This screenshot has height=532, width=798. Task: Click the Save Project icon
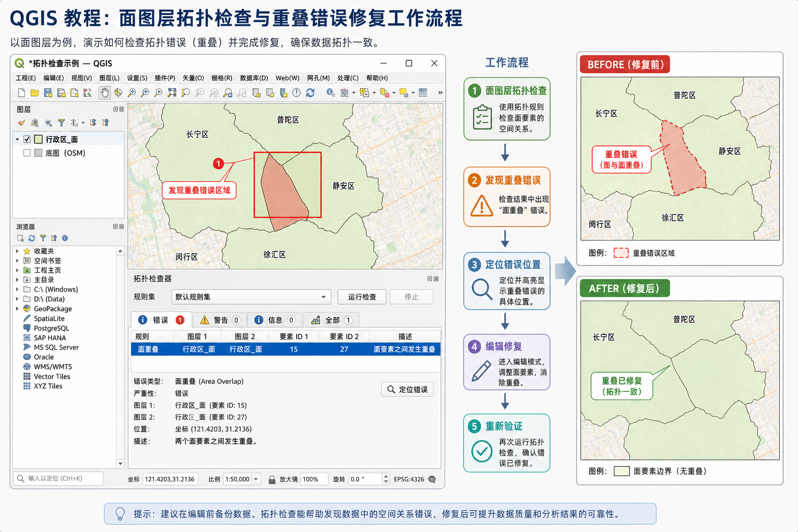pos(48,92)
